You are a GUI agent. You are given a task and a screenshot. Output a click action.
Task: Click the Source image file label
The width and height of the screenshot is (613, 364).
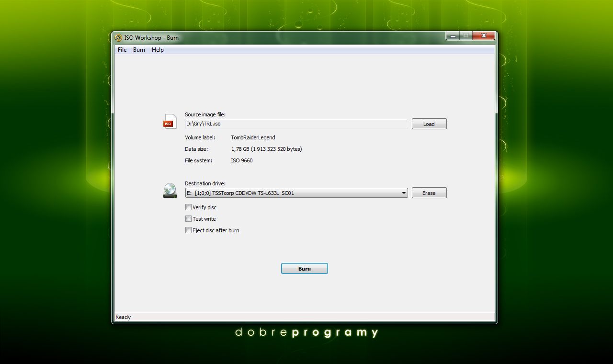tap(205, 114)
